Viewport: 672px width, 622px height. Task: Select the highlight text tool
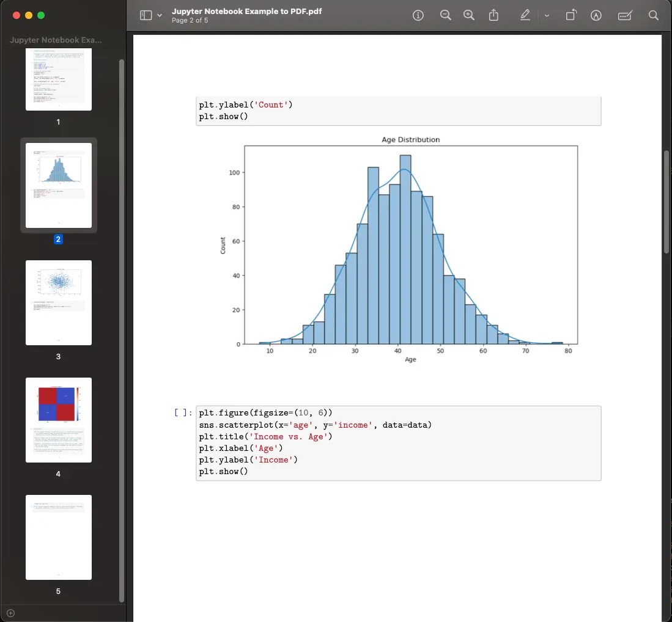coord(524,15)
